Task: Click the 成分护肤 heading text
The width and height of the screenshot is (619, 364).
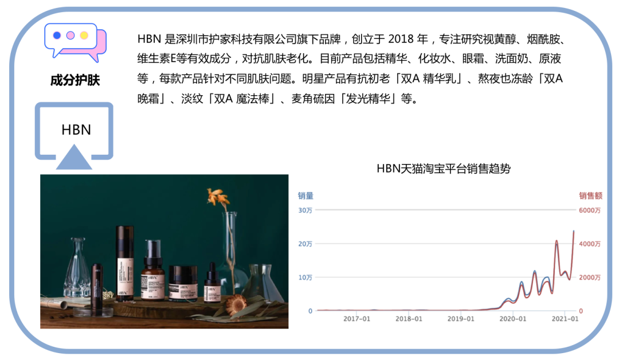Action: (75, 80)
